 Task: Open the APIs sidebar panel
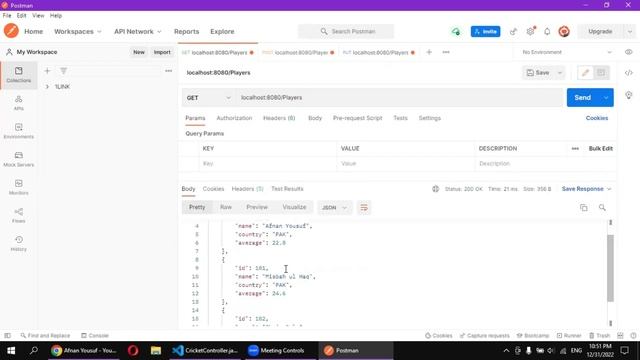pyautogui.click(x=19, y=103)
